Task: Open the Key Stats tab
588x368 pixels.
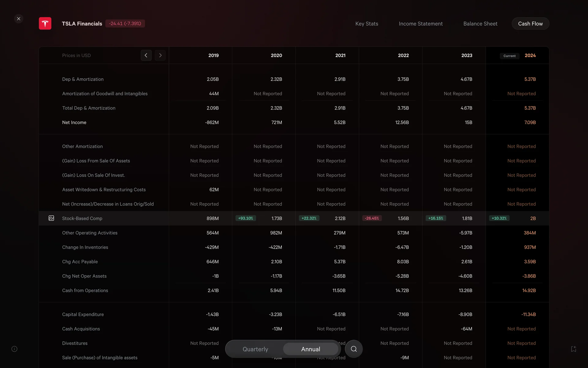Action: 367,24
